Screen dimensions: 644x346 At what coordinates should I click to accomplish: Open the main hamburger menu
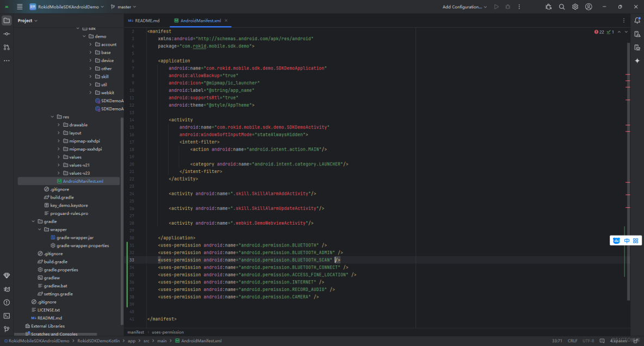(20, 7)
